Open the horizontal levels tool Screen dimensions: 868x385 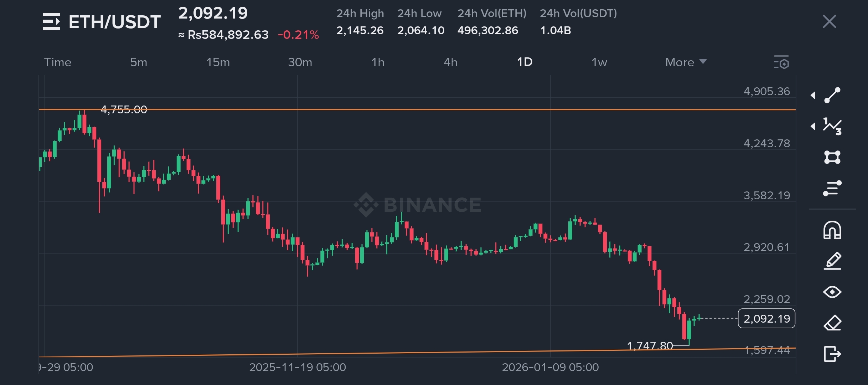pos(832,188)
